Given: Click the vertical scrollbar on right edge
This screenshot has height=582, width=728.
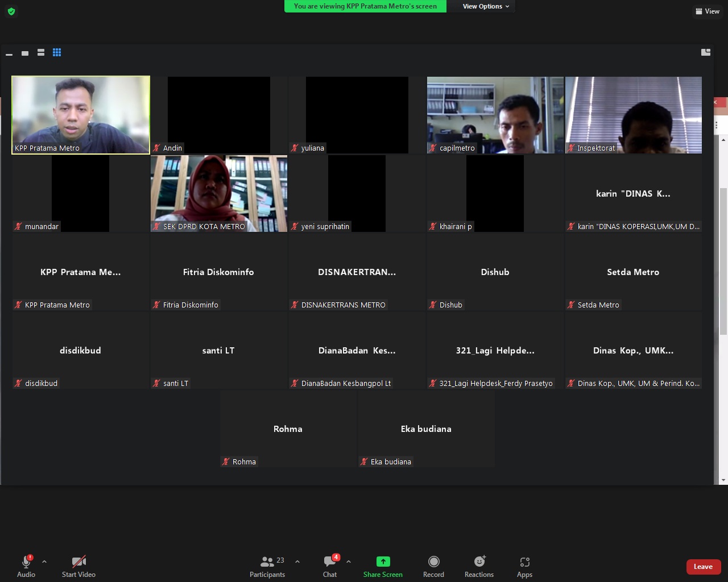Looking at the screenshot, I should [723, 261].
